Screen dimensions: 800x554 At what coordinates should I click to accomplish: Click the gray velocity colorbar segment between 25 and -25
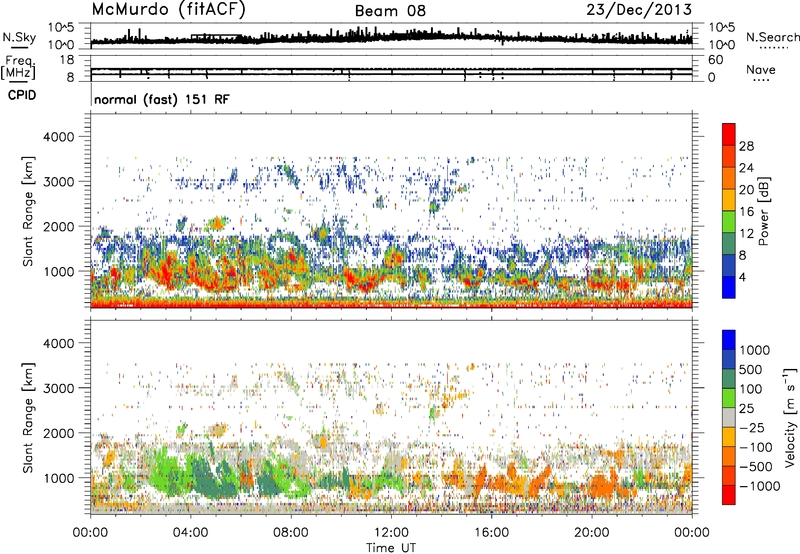pos(729,417)
